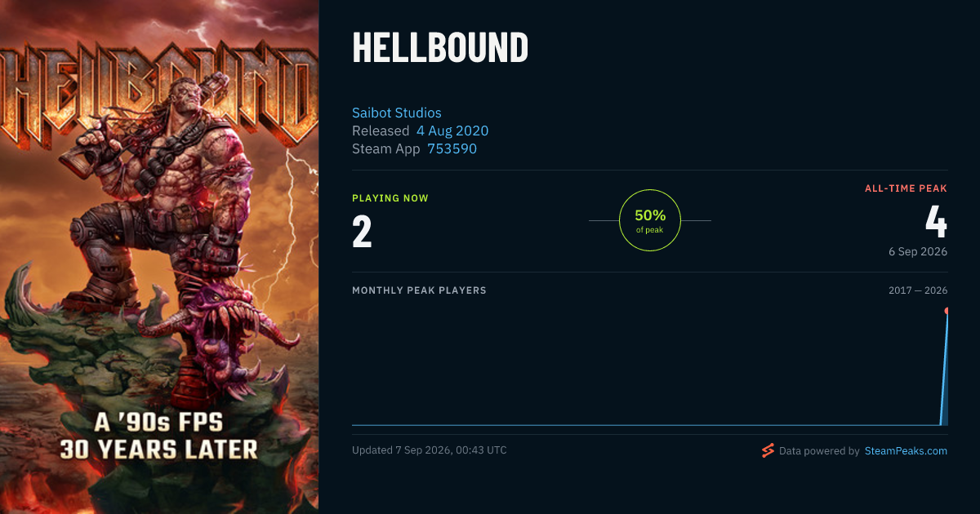Click "A '90s FPS 30 Years Later" tagline
The width and height of the screenshot is (980, 514).
(x=158, y=436)
